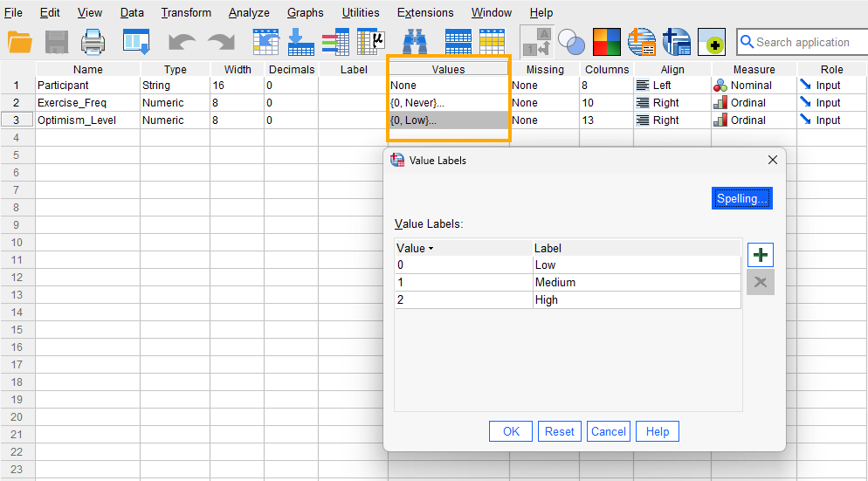868x481 pixels.
Task: Click OK in Value Labels dialog
Action: 511,431
